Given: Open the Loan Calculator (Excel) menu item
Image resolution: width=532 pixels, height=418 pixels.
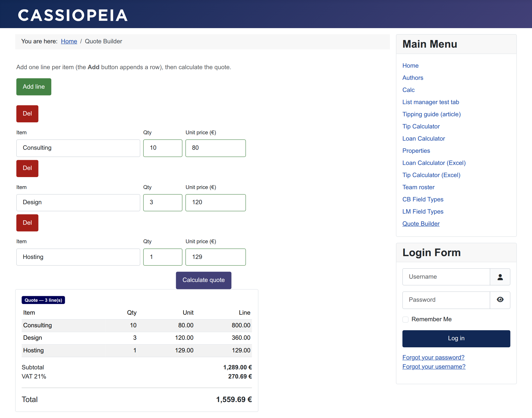Looking at the screenshot, I should click(x=434, y=163).
